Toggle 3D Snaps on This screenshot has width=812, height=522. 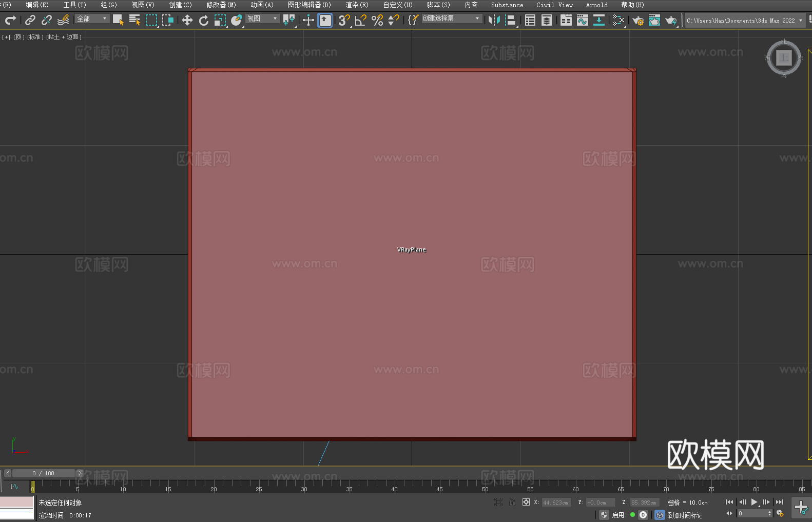coord(344,20)
